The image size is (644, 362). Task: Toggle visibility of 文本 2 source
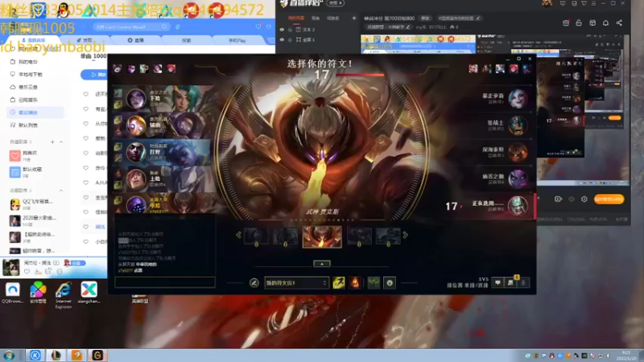(x=282, y=30)
